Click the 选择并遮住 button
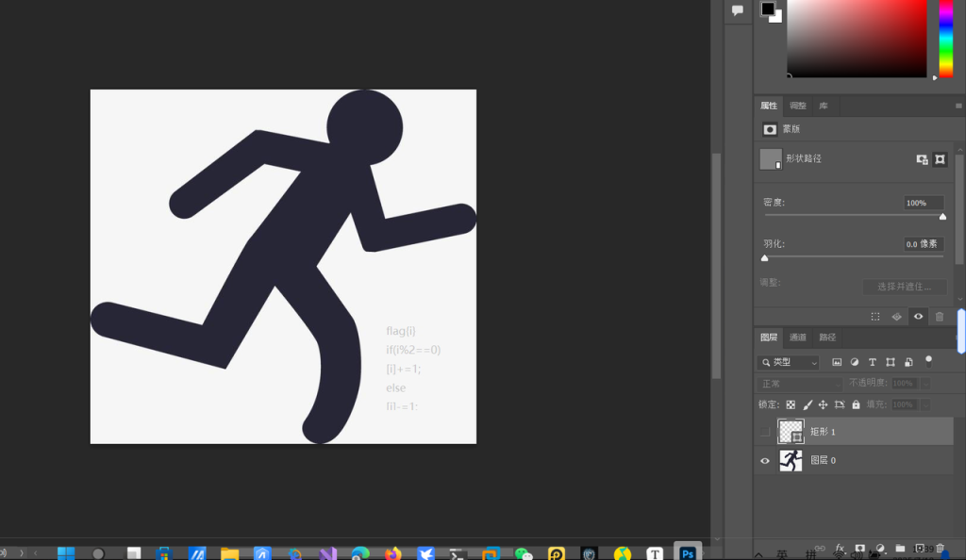The image size is (966, 560). point(904,287)
